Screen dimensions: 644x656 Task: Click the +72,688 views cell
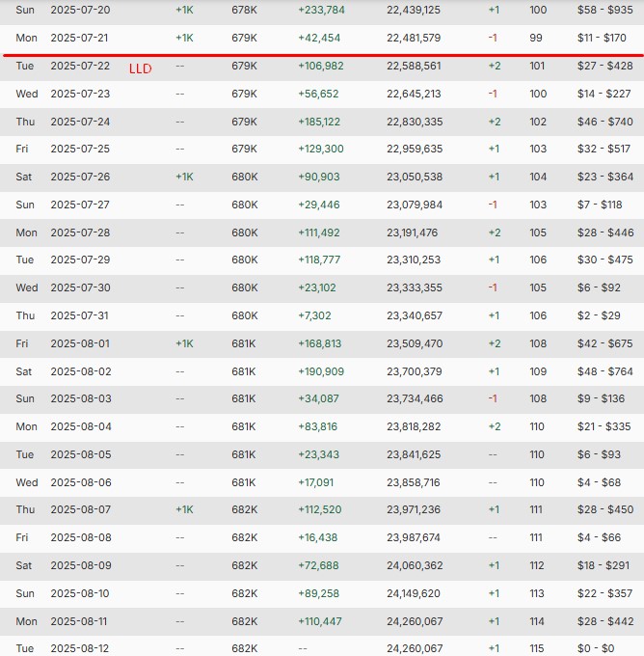click(318, 565)
